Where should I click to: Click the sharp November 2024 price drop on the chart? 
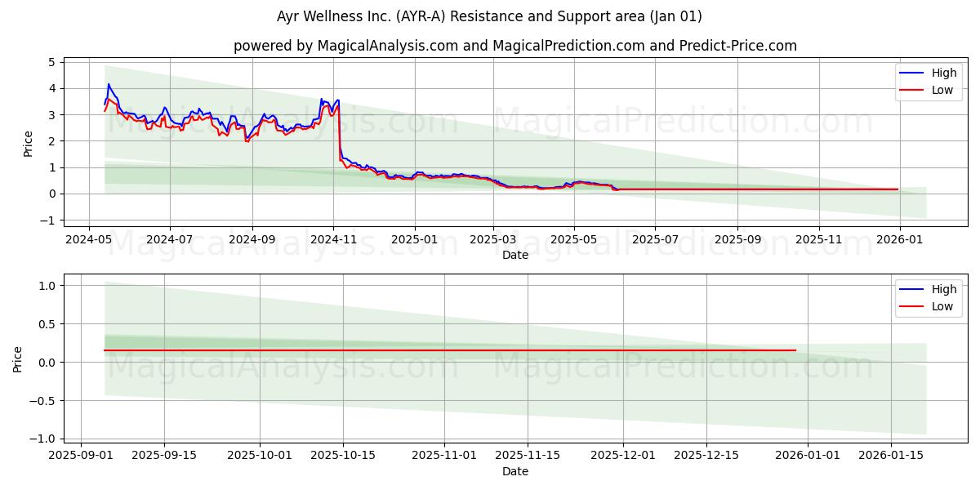coord(339,129)
